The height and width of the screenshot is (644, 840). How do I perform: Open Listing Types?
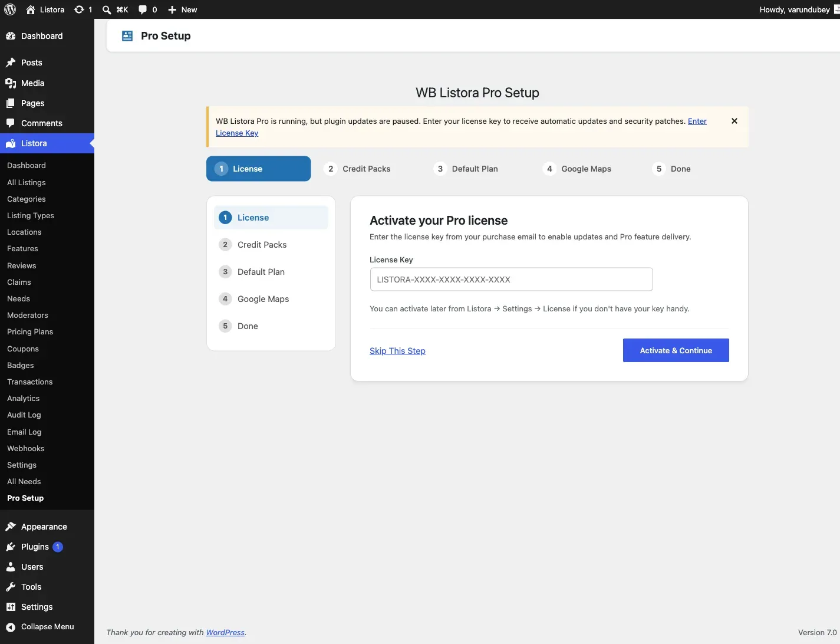(x=31, y=216)
